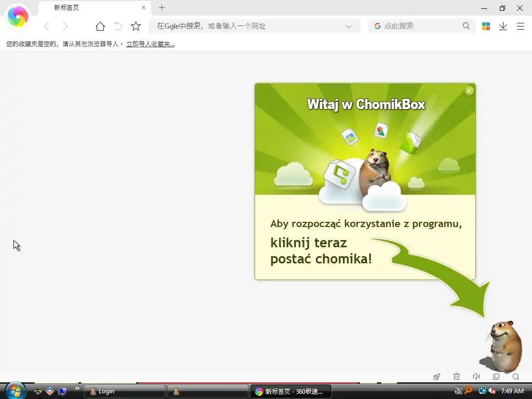Click the 立即导入收藏夹 link
This screenshot has width=532, height=399.
pos(150,44)
